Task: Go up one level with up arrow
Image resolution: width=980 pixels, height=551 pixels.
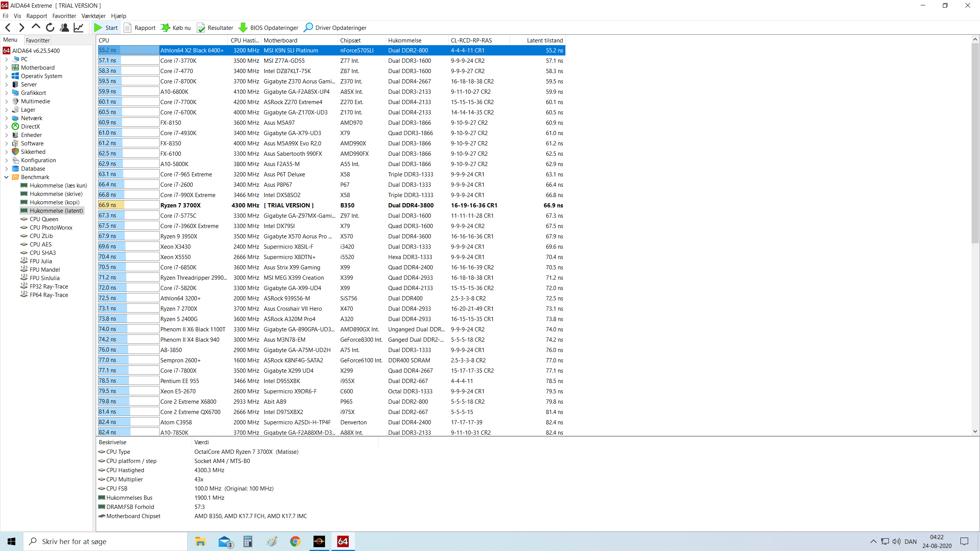Action: (36, 27)
